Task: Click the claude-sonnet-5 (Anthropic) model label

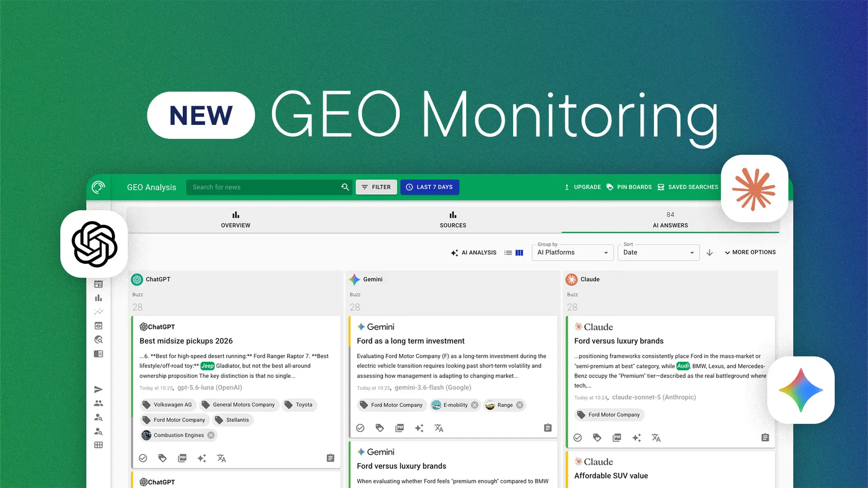Action: pos(654,397)
